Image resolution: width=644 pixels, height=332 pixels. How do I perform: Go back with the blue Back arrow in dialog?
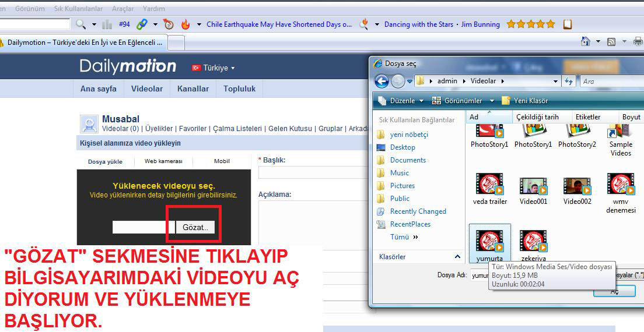click(381, 81)
